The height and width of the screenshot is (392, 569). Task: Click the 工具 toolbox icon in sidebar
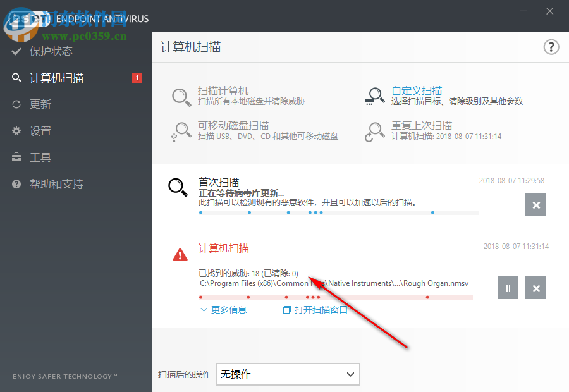coord(16,157)
